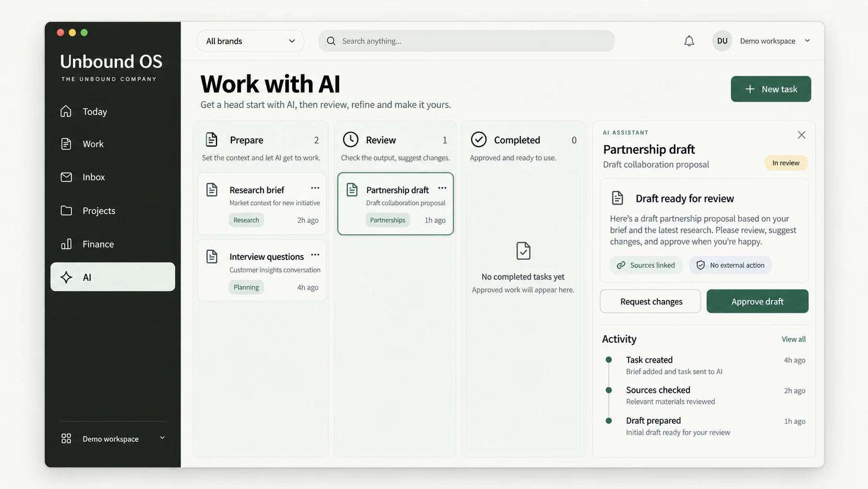Open the Demo workspace menu in header

click(x=775, y=41)
